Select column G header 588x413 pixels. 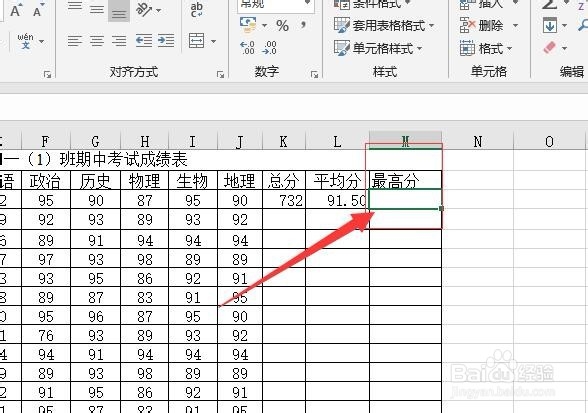[x=95, y=141]
